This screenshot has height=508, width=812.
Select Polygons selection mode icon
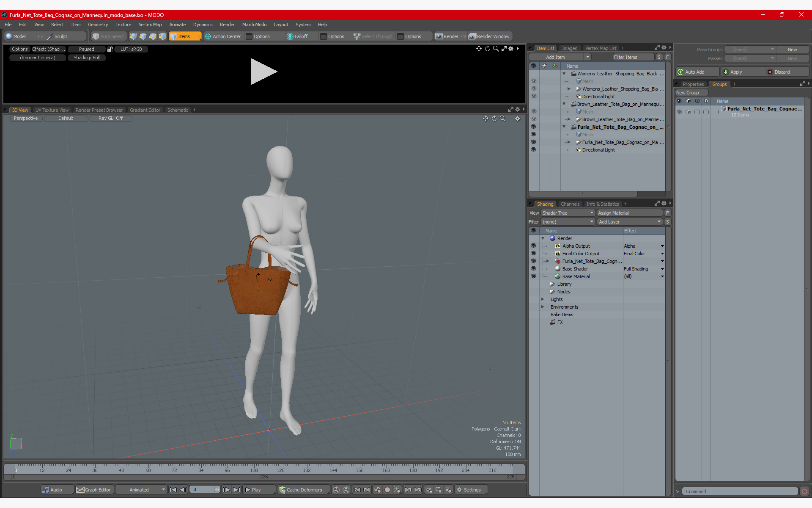click(x=153, y=36)
